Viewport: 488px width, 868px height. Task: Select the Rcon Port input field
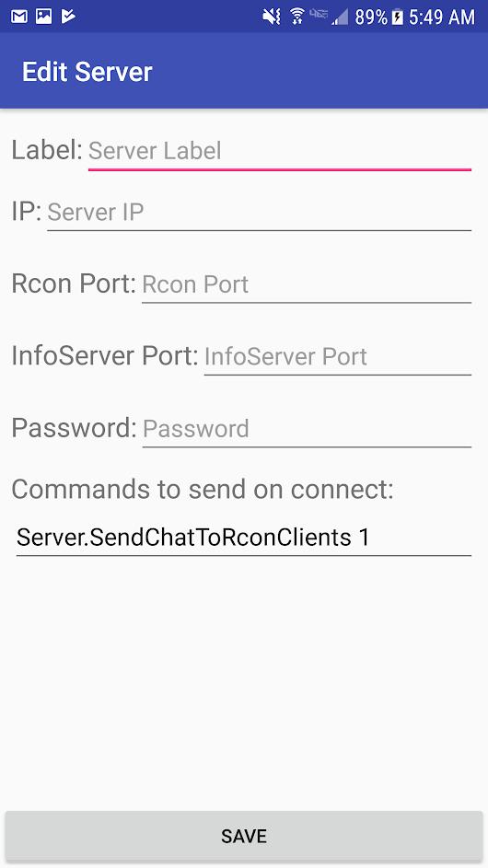coord(307,284)
